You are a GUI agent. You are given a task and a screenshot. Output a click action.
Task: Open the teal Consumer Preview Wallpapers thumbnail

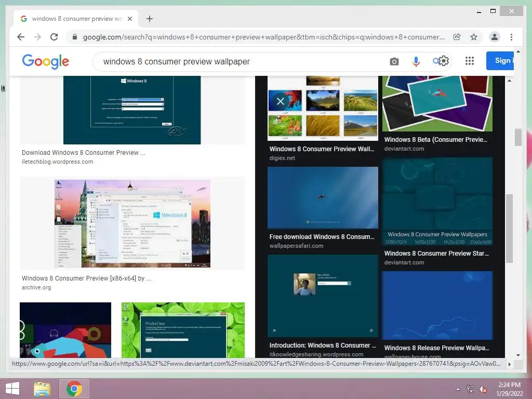[x=437, y=202]
